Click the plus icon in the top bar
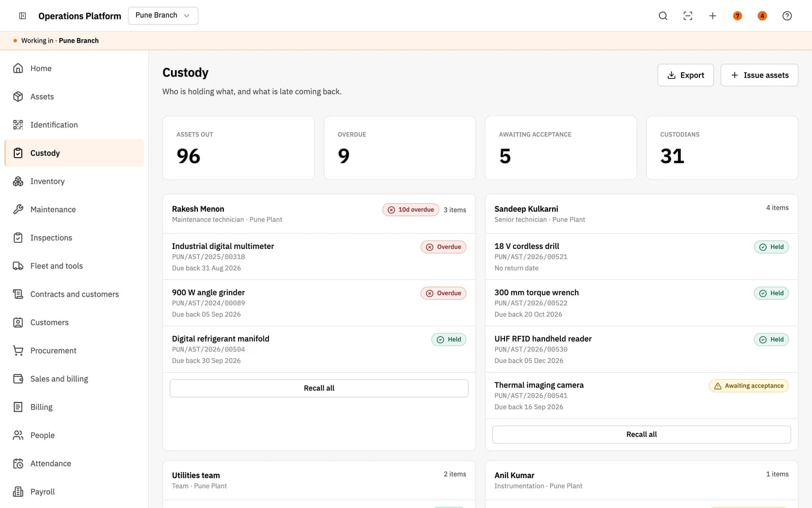This screenshot has height=508, width=812. pyautogui.click(x=713, y=16)
